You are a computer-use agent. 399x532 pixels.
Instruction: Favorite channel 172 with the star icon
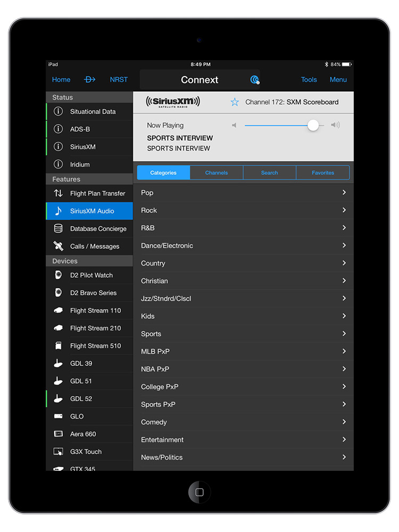pyautogui.click(x=235, y=102)
